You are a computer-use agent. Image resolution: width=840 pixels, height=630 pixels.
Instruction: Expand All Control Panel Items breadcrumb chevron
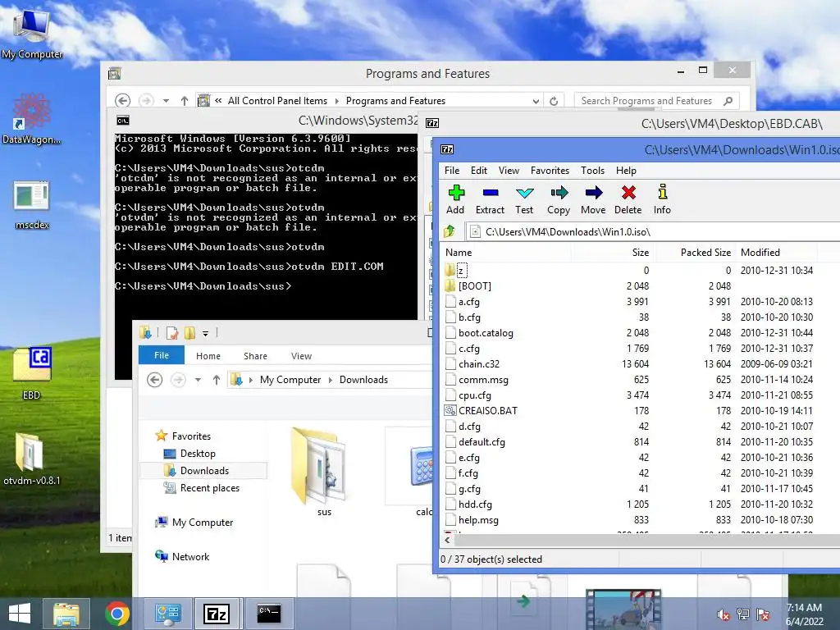337,101
